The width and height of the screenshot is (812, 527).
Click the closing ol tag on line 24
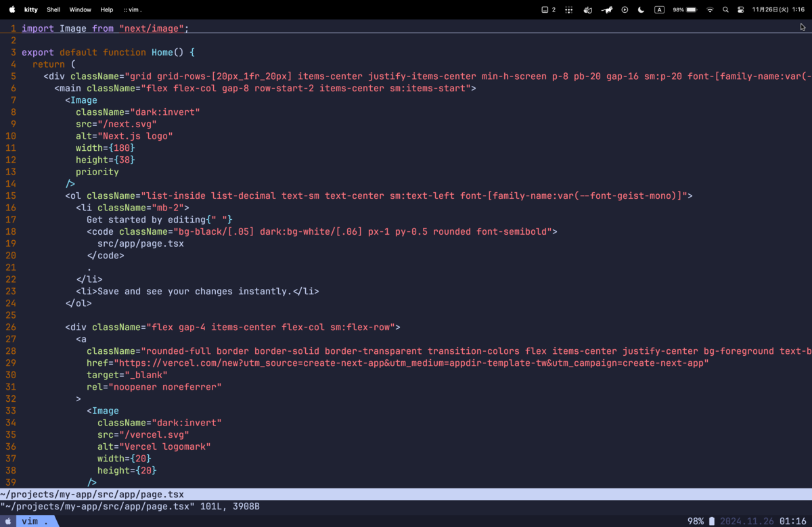[x=78, y=303]
